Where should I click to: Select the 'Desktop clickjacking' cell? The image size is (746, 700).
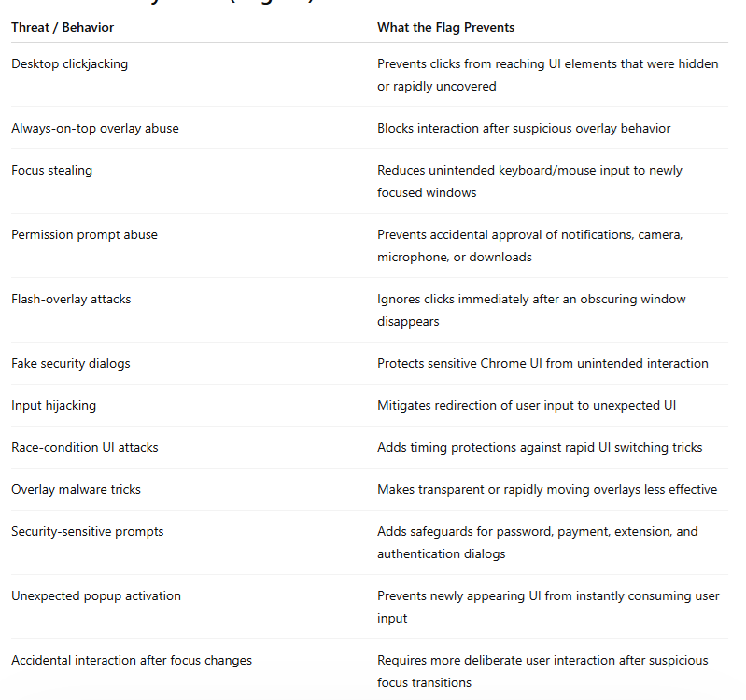tap(69, 64)
